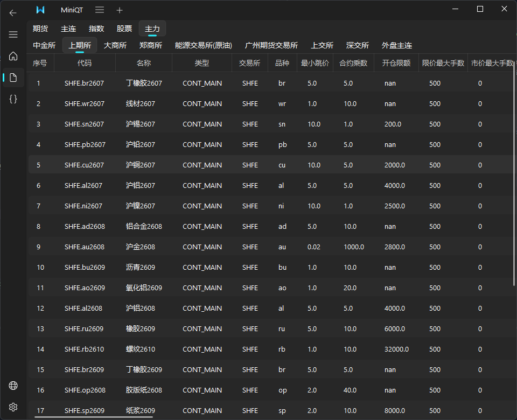Viewport: 517px width, 420px height.
Task: Select the SHFE.al2608 code cell
Action: pos(83,308)
